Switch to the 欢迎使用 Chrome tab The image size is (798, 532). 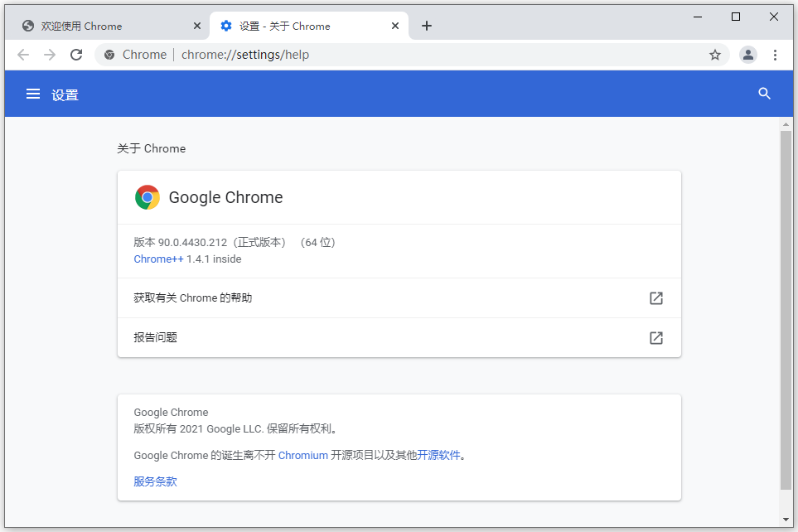coord(107,26)
